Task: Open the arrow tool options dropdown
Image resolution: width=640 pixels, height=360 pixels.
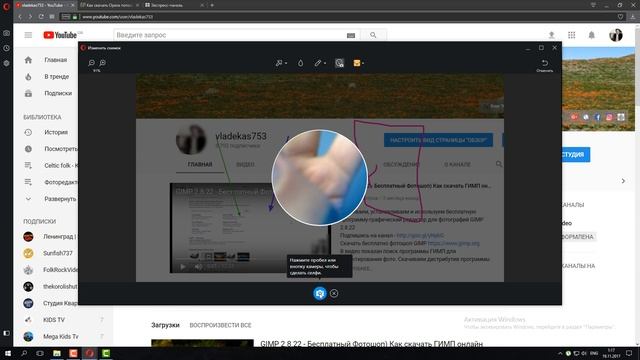Action: [286, 63]
